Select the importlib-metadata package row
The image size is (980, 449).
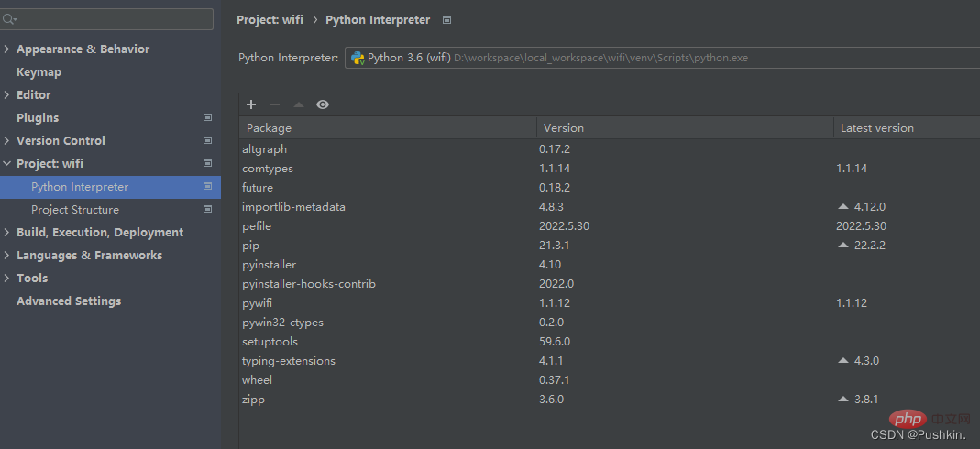click(610, 207)
